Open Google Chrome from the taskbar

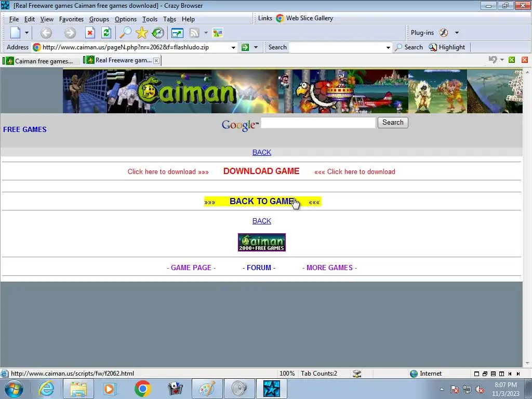142,389
